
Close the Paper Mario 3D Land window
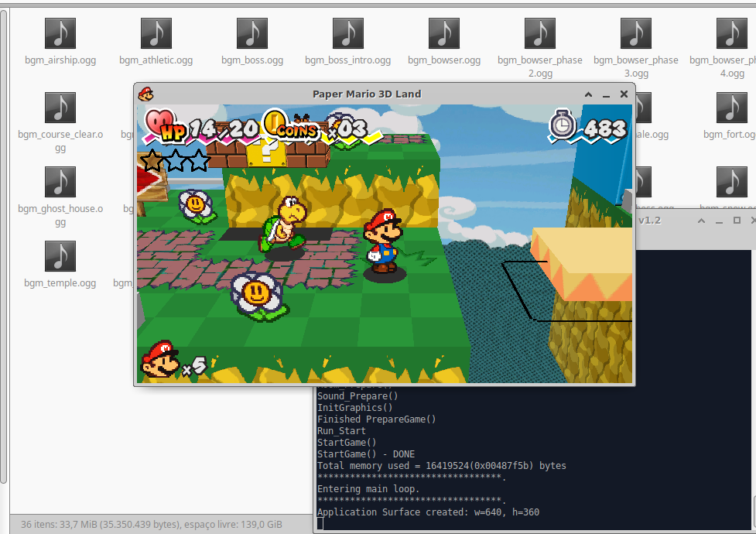[x=624, y=94]
